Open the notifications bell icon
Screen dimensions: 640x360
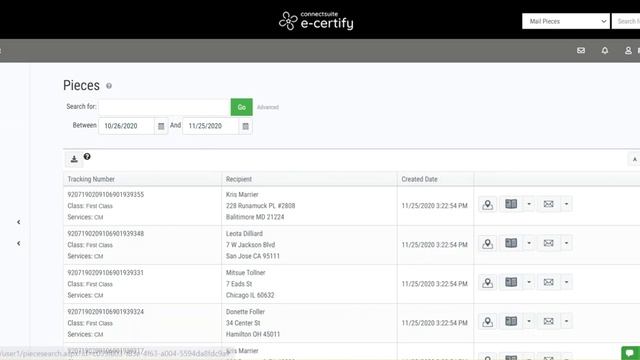[x=604, y=51]
